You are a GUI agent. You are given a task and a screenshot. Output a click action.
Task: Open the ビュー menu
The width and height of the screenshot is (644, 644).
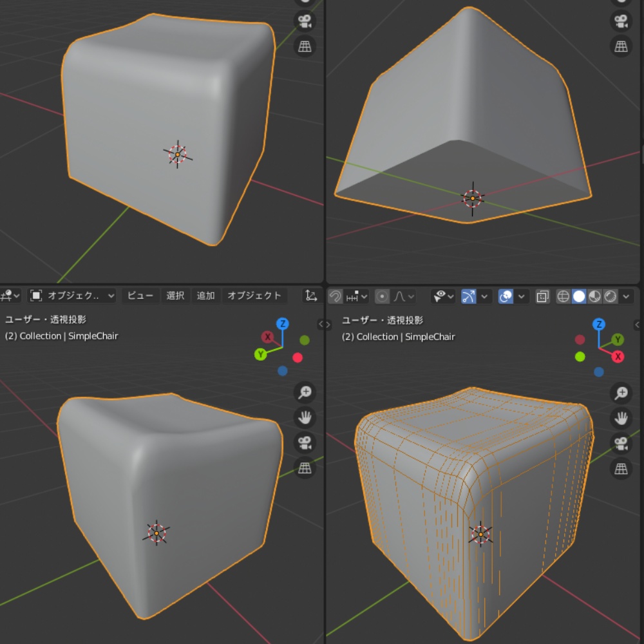click(x=140, y=296)
